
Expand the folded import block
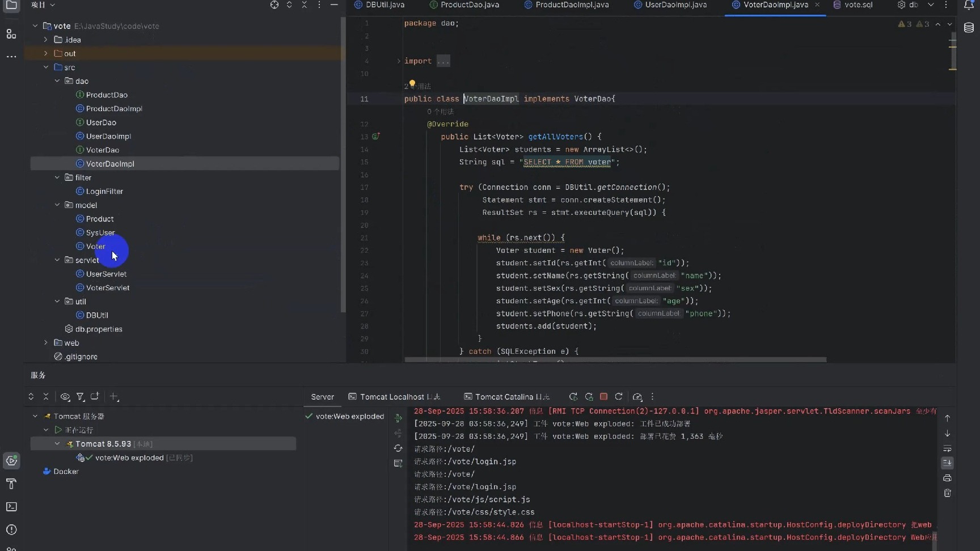(x=399, y=61)
